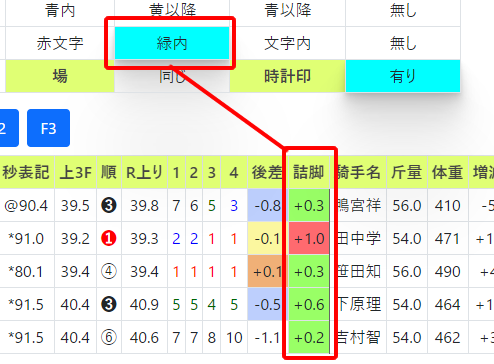Image resolution: width=494 pixels, height=364 pixels.
Task: Select the 同じ option next to 場
Action: pyautogui.click(x=172, y=76)
